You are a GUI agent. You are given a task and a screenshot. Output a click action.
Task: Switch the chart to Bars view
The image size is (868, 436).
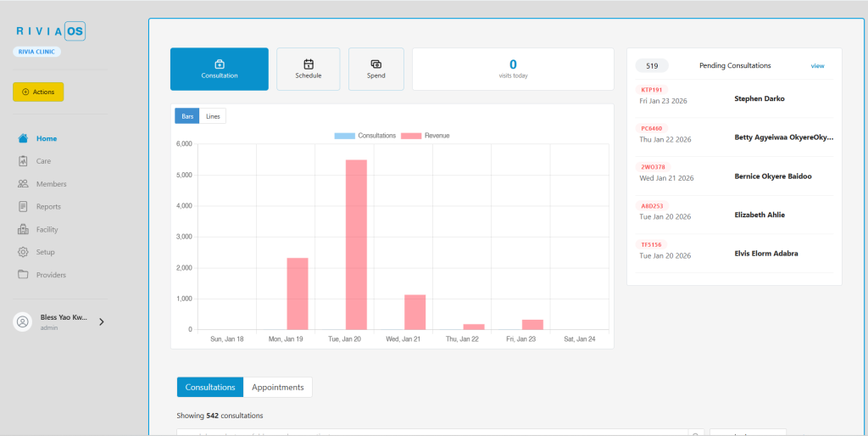point(187,116)
